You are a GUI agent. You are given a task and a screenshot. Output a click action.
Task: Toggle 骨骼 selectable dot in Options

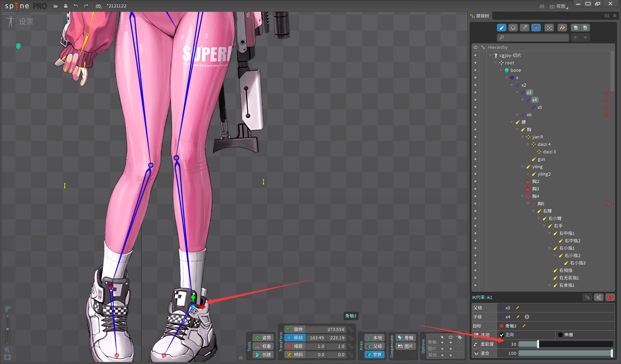click(442, 342)
